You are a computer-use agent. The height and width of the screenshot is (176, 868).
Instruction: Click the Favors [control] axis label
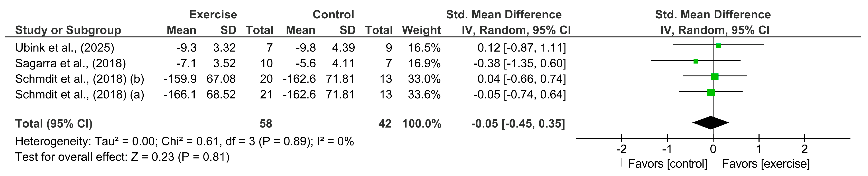click(667, 164)
